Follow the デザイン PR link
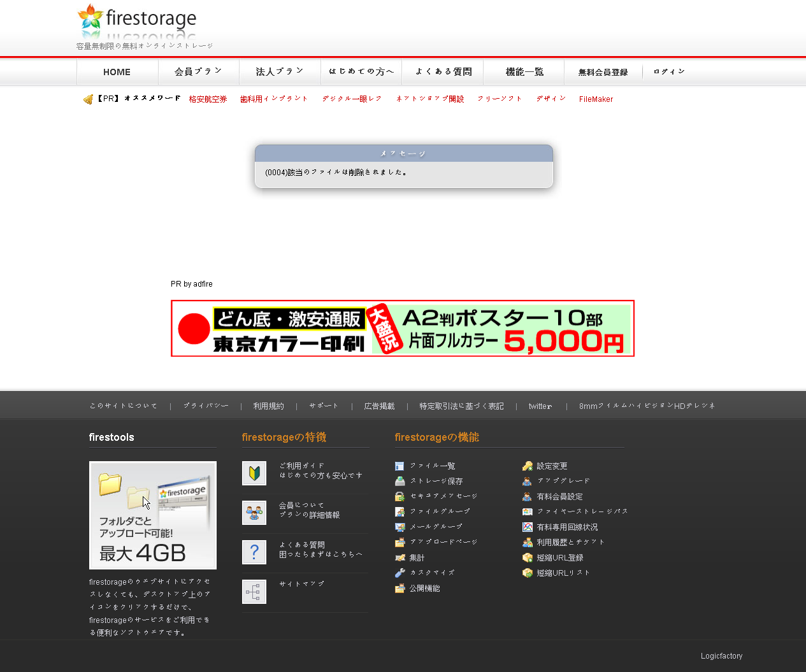 point(551,99)
